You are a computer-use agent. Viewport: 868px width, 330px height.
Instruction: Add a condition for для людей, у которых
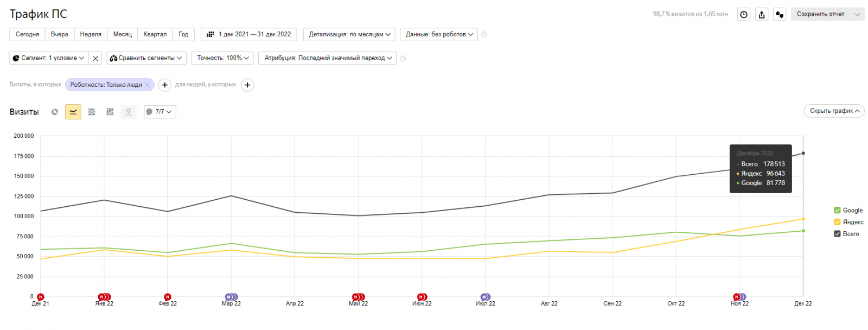point(247,85)
